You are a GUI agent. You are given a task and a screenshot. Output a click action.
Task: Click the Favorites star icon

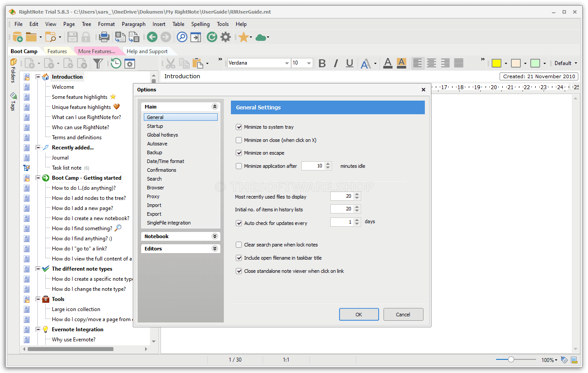(x=243, y=37)
